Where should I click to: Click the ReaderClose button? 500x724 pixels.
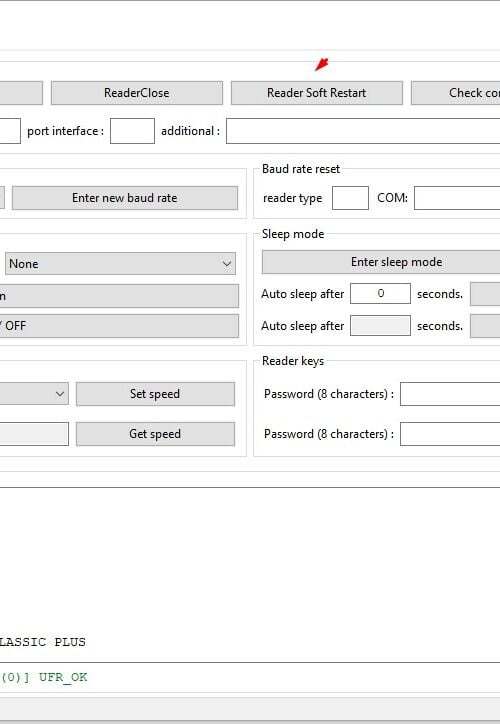tap(137, 93)
